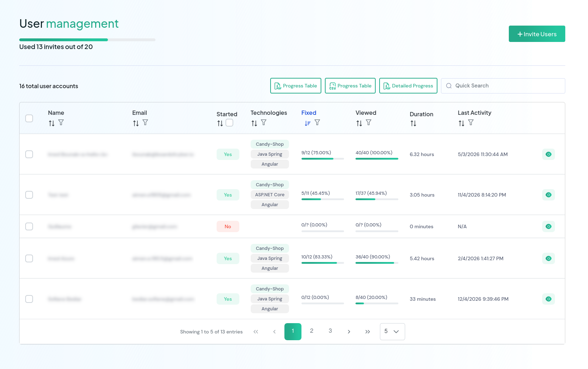The width and height of the screenshot is (588, 369).
Task: Sort the table by Email column
Action: [136, 123]
